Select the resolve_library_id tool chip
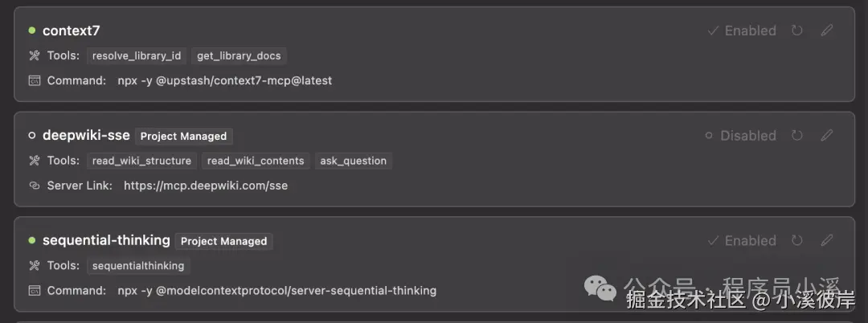 [137, 55]
